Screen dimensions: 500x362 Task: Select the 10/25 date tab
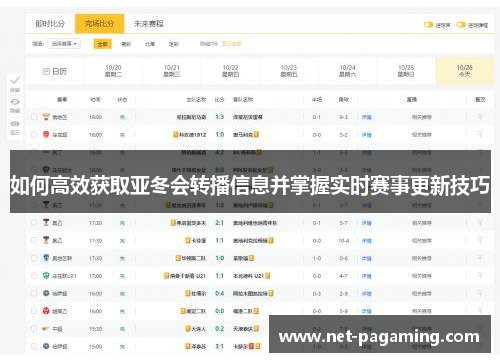[406, 71]
